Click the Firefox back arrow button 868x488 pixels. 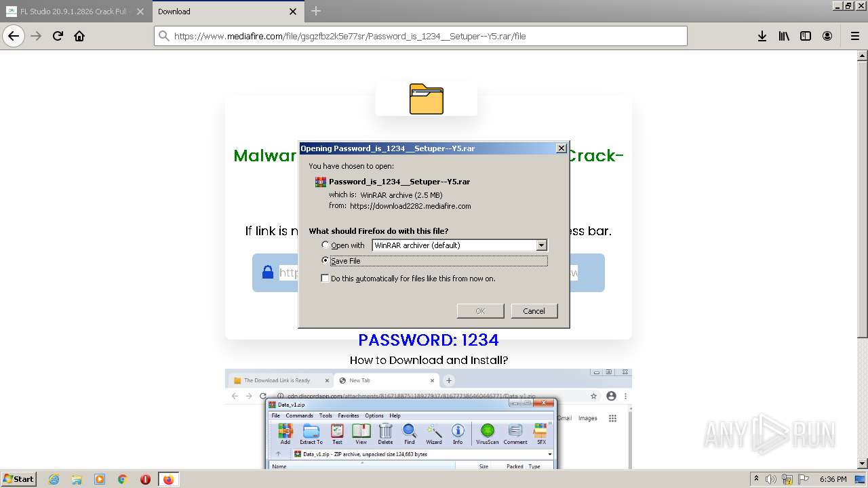click(14, 36)
